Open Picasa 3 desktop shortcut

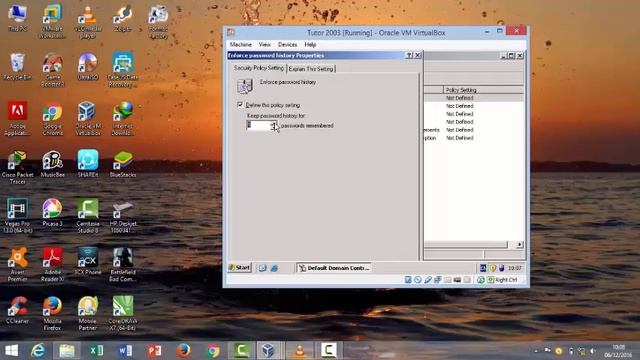[x=52, y=213]
